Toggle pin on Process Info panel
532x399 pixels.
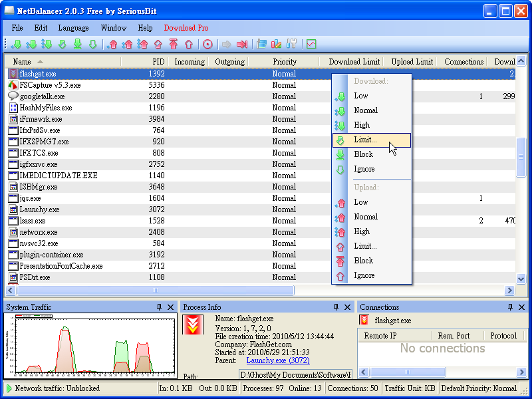[336, 307]
